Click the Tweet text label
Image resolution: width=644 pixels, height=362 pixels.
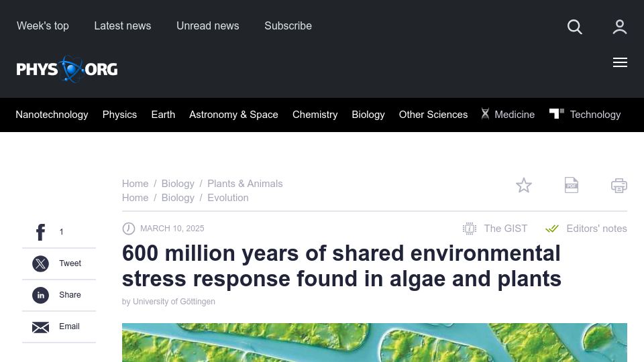[x=70, y=263]
